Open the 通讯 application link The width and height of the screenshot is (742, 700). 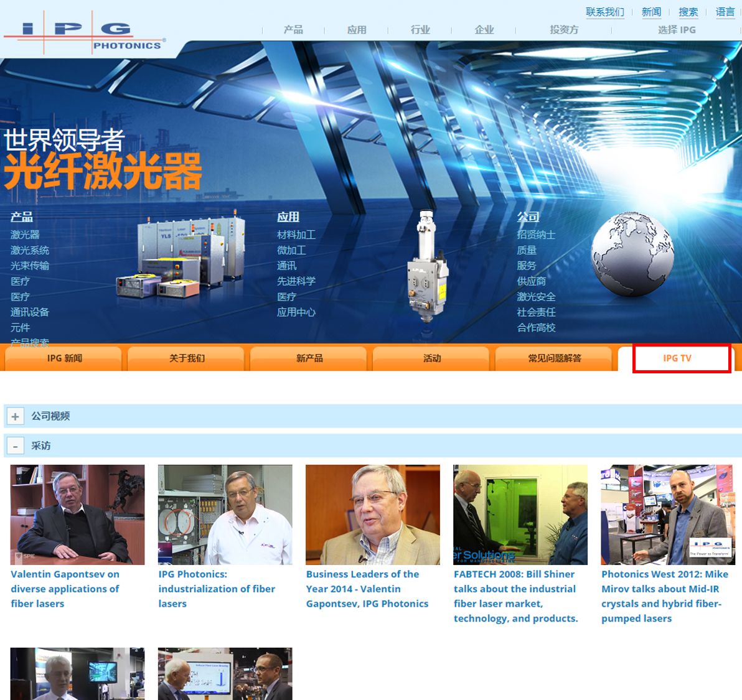pos(287,266)
